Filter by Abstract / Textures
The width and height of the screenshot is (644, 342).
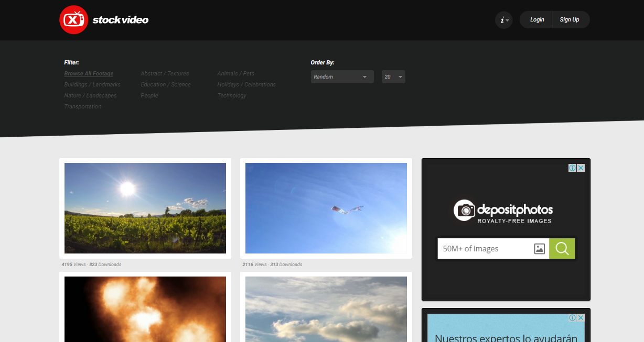pyautogui.click(x=165, y=74)
